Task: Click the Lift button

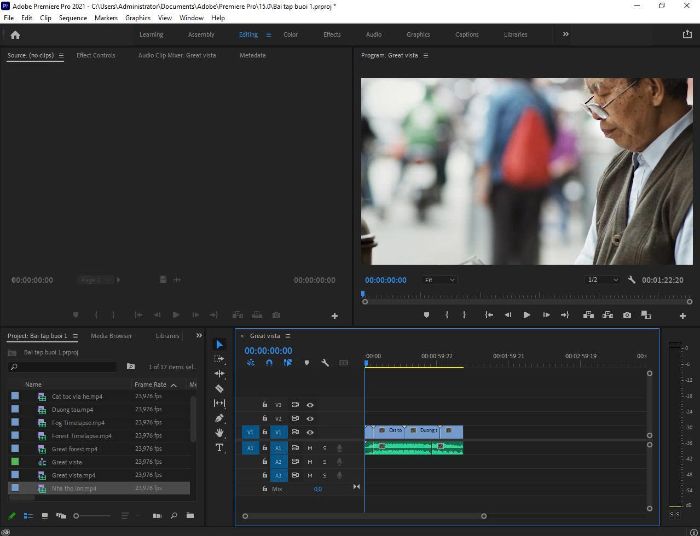Action: [588, 315]
